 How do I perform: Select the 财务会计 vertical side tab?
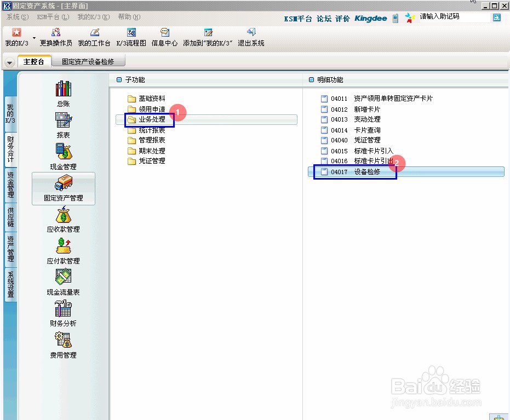pos(11,149)
